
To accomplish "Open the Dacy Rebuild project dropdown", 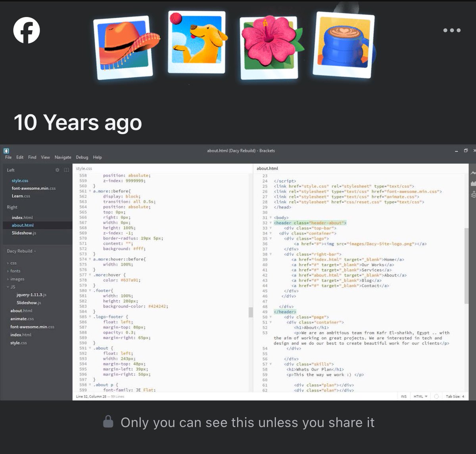I will [21, 251].
